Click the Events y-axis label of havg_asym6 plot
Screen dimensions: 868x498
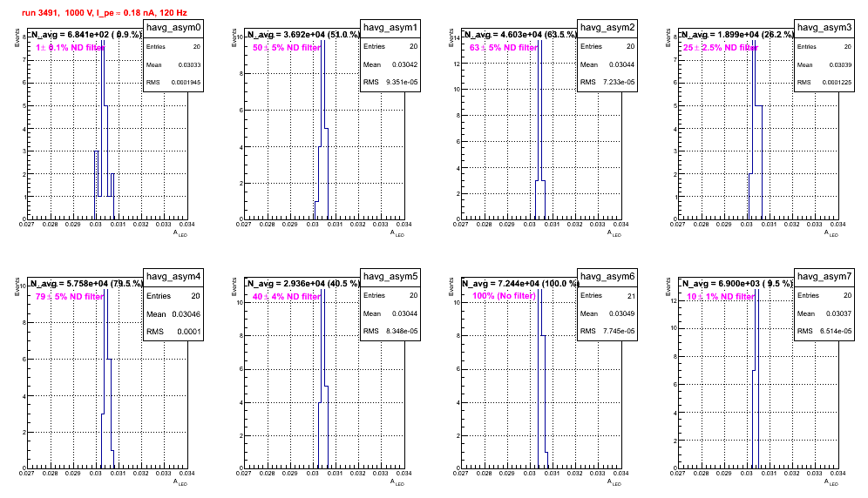(451, 286)
